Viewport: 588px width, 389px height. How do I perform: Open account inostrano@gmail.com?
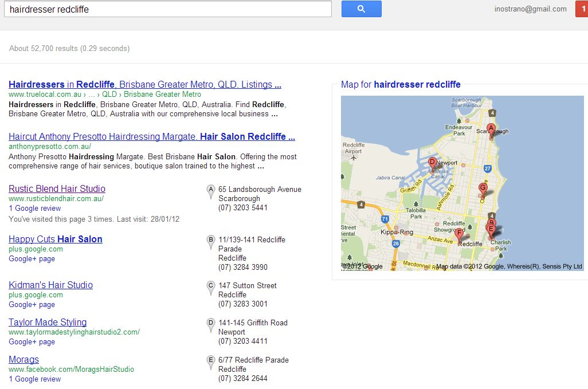click(530, 9)
